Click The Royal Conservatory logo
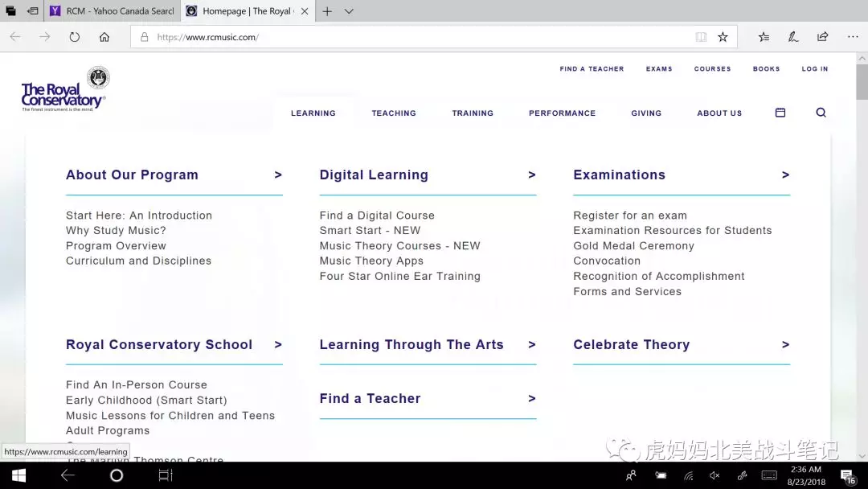 [65, 89]
